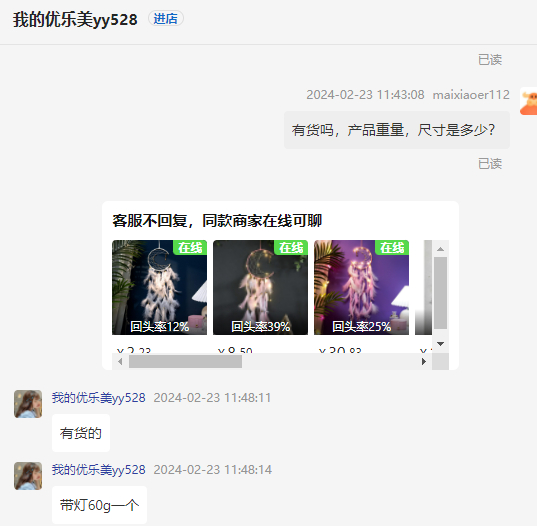Click the horizontal scrollbar thumb in product card

tap(185, 362)
